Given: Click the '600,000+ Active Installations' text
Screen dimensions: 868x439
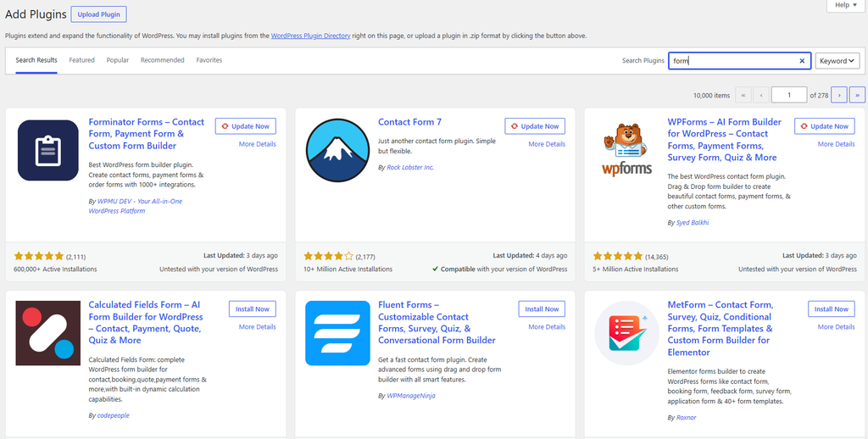Looking at the screenshot, I should (55, 269).
